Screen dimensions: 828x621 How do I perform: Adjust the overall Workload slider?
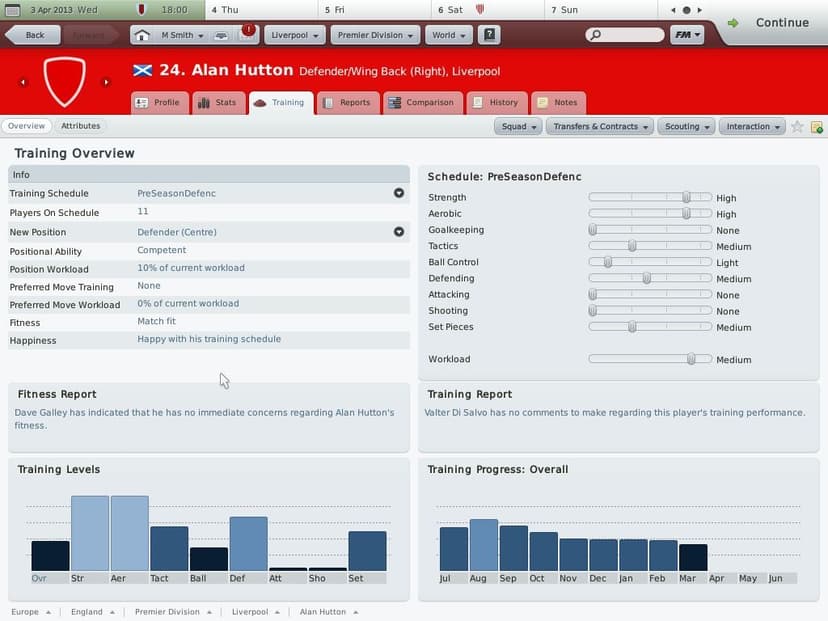[x=650, y=359]
